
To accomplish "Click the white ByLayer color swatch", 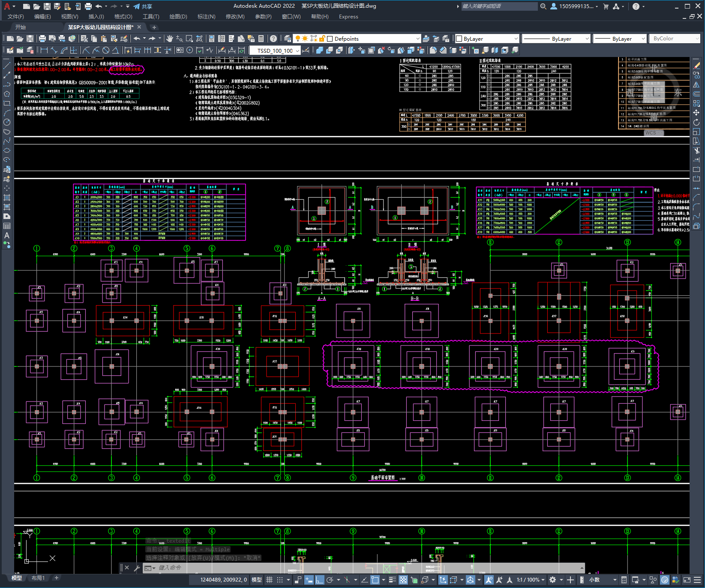I will pos(459,39).
